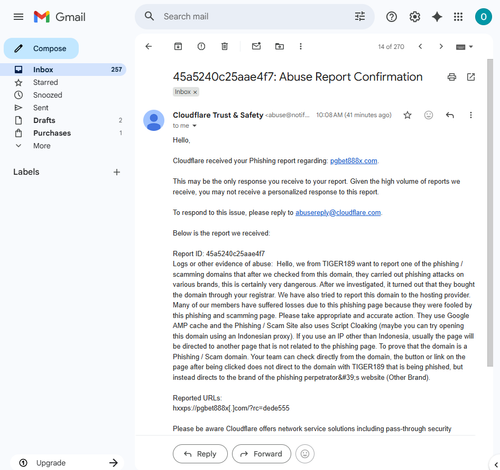Open the Purchases category
This screenshot has height=470, width=500.
52,133
